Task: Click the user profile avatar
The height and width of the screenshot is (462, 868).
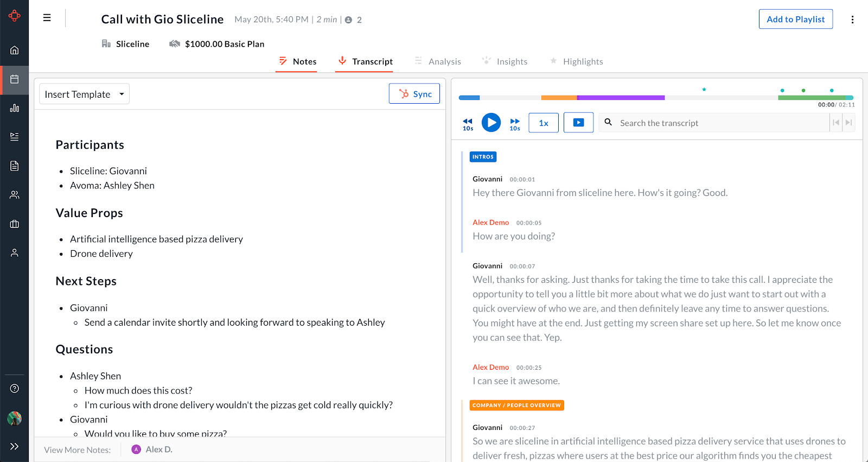Action: [x=15, y=418]
